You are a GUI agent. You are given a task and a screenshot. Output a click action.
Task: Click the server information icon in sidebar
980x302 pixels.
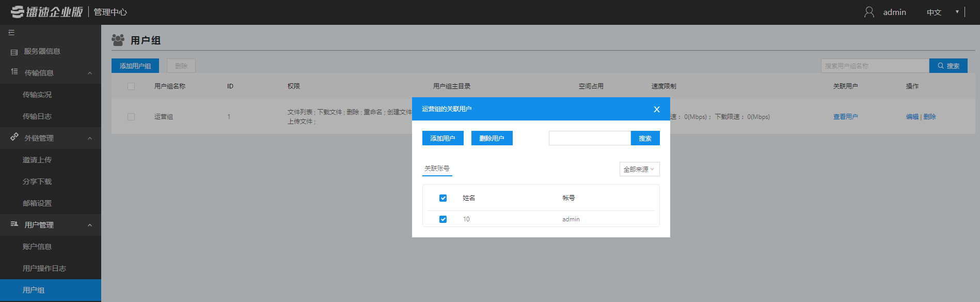14,52
